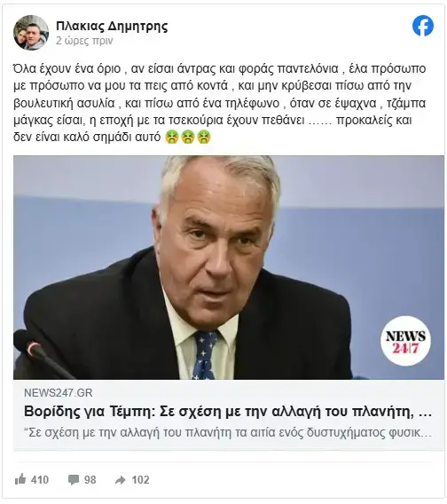Click the post body text

tap(220, 103)
